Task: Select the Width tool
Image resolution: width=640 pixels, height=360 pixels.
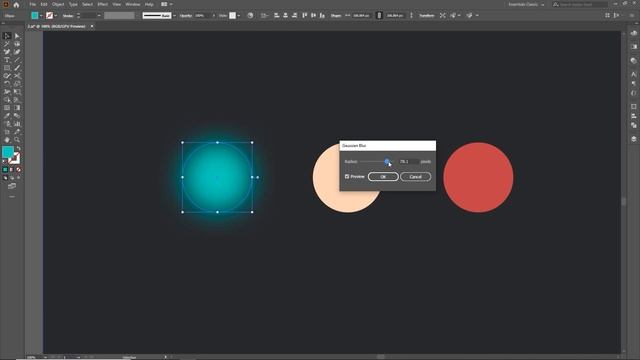Action: point(7,92)
